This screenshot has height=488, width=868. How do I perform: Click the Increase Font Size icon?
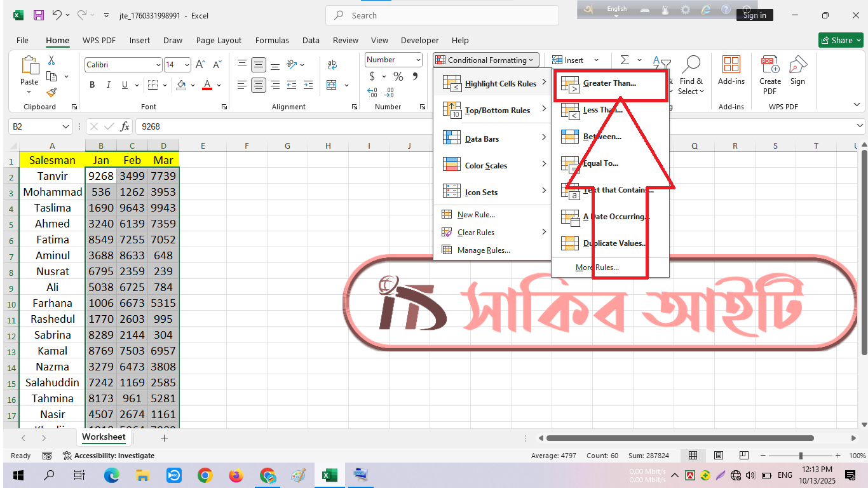click(200, 65)
